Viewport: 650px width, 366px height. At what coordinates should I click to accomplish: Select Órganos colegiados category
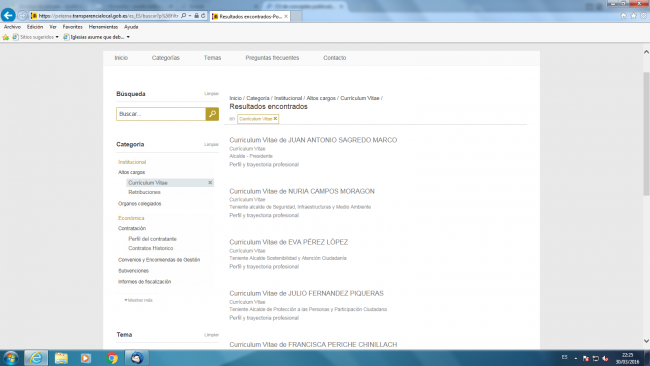139,204
